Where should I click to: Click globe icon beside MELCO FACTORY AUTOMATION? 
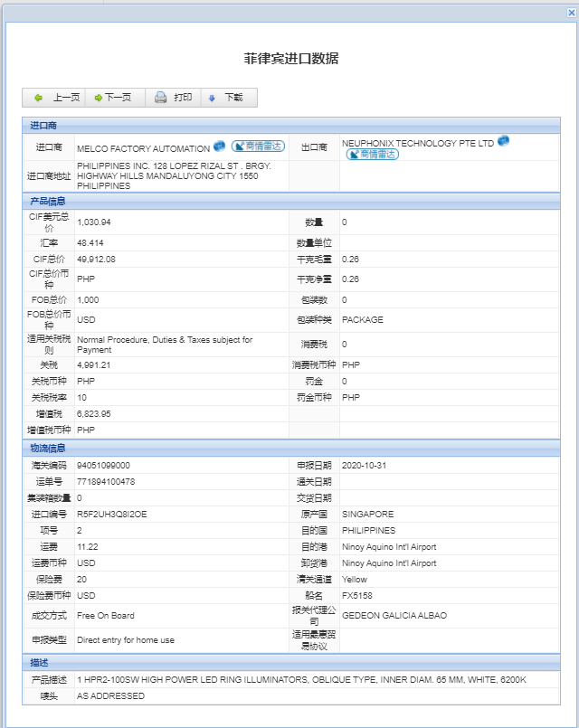pyautogui.click(x=219, y=146)
